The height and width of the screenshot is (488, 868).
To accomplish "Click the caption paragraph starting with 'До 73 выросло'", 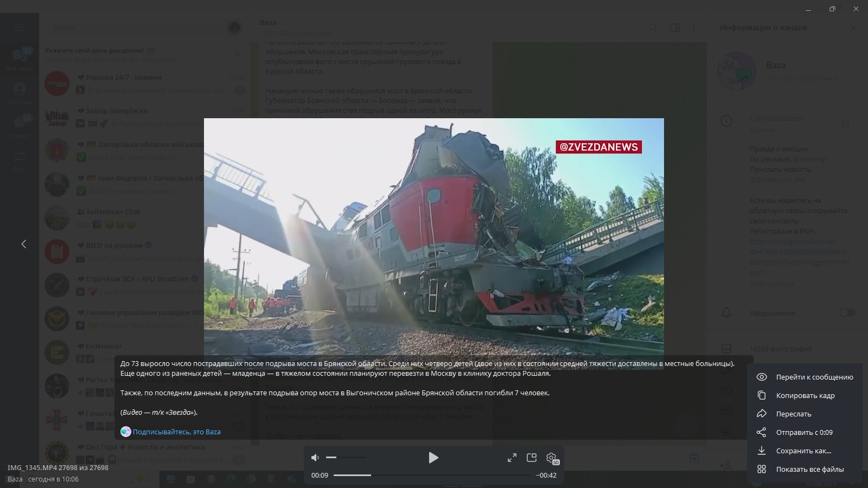I will click(x=427, y=368).
